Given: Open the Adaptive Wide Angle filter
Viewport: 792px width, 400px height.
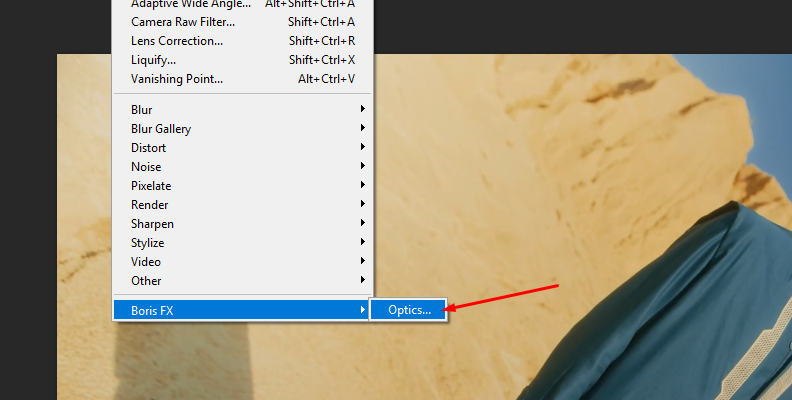Looking at the screenshot, I should 242,4.
